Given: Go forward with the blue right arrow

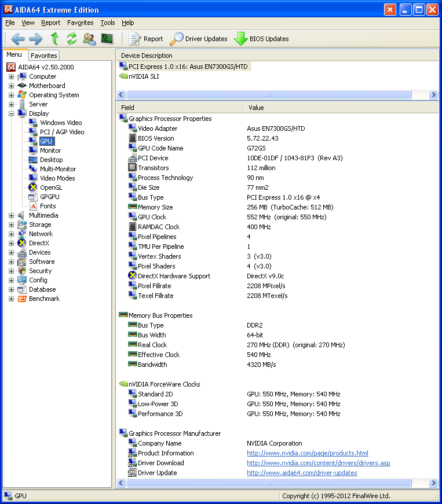Looking at the screenshot, I should coord(36,39).
